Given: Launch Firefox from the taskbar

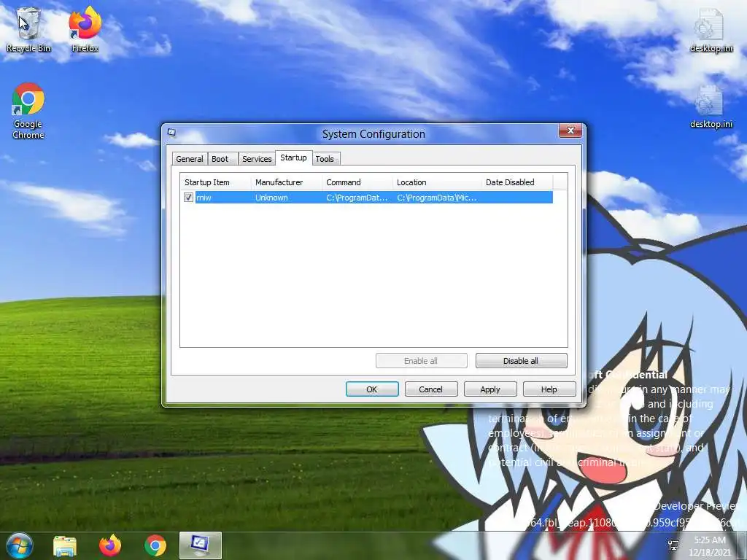Looking at the screenshot, I should [110, 545].
